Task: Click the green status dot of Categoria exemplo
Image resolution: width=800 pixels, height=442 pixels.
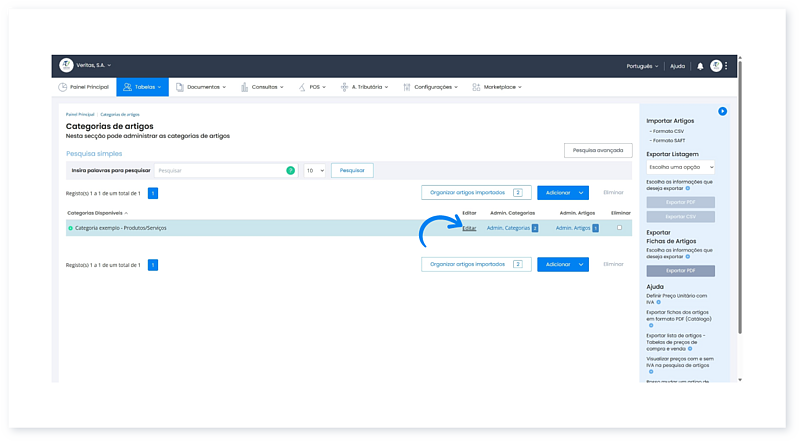Action: tap(70, 228)
